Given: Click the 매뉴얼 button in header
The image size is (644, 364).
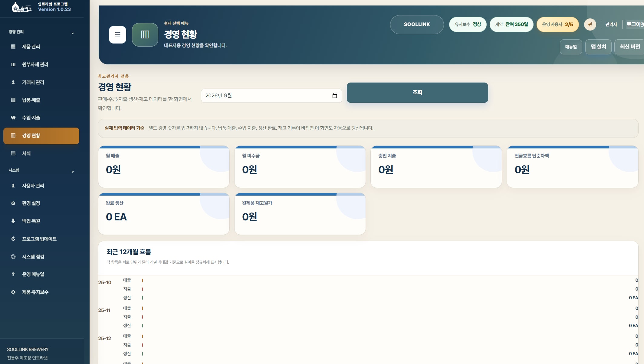Looking at the screenshot, I should [x=571, y=47].
